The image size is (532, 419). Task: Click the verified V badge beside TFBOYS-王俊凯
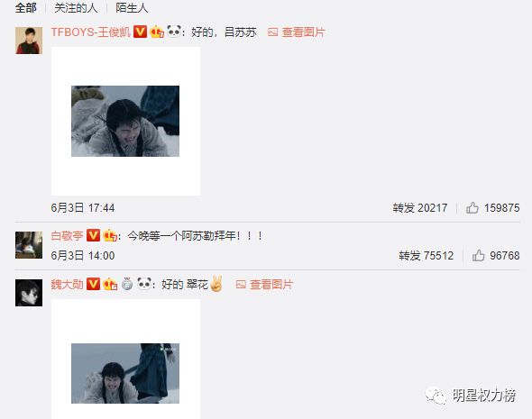pyautogui.click(x=140, y=32)
